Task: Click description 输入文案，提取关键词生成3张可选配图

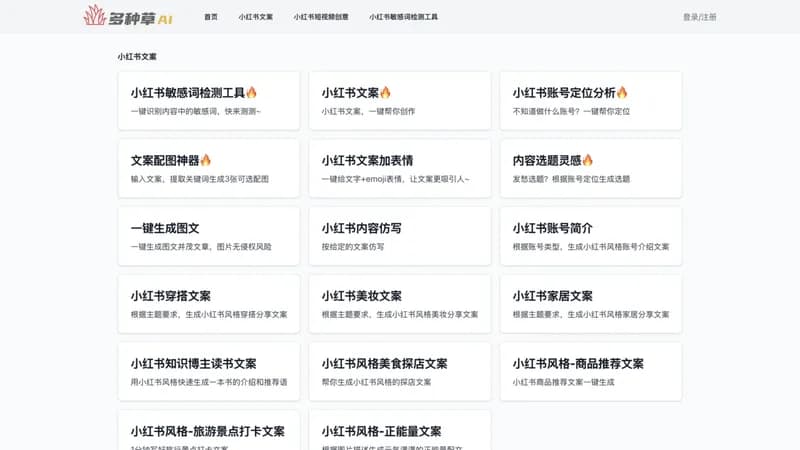Action: (x=199, y=179)
